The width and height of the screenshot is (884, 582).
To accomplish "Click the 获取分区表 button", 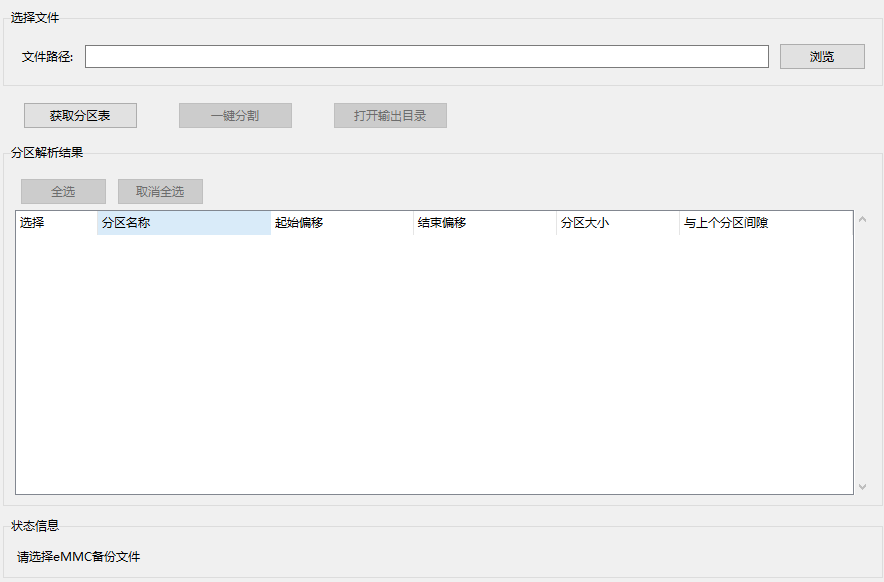I will [82, 115].
